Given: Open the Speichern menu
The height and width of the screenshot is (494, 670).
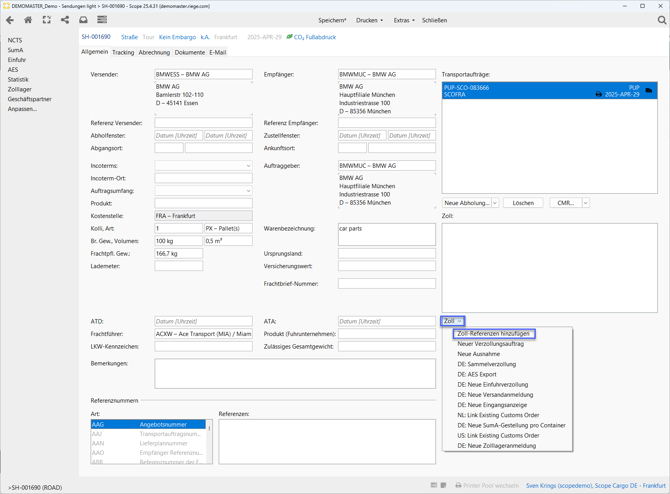Looking at the screenshot, I should pos(332,20).
